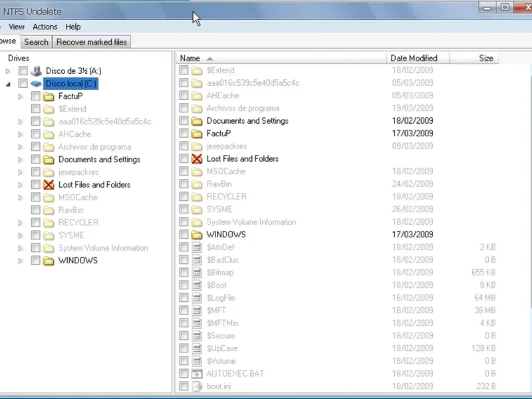Tick the WINDOWS folder checkbox in the file list
This screenshot has width=532, height=399.
(184, 235)
